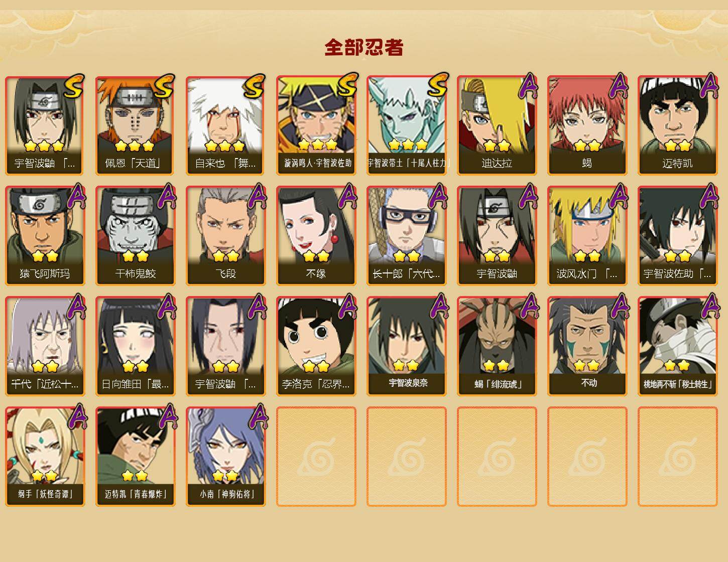Click the 漩涡鸣人·宇智波佐助 S-rank card

click(x=316, y=125)
